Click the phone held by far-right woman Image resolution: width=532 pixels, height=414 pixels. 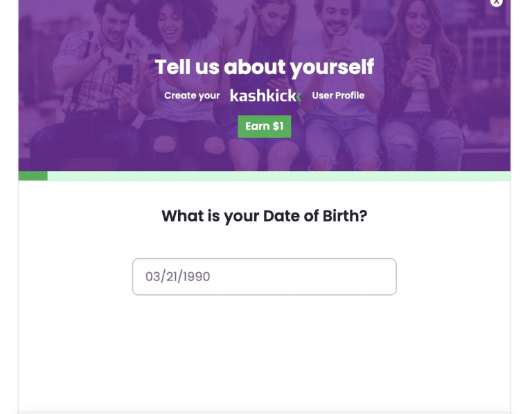coord(424,52)
